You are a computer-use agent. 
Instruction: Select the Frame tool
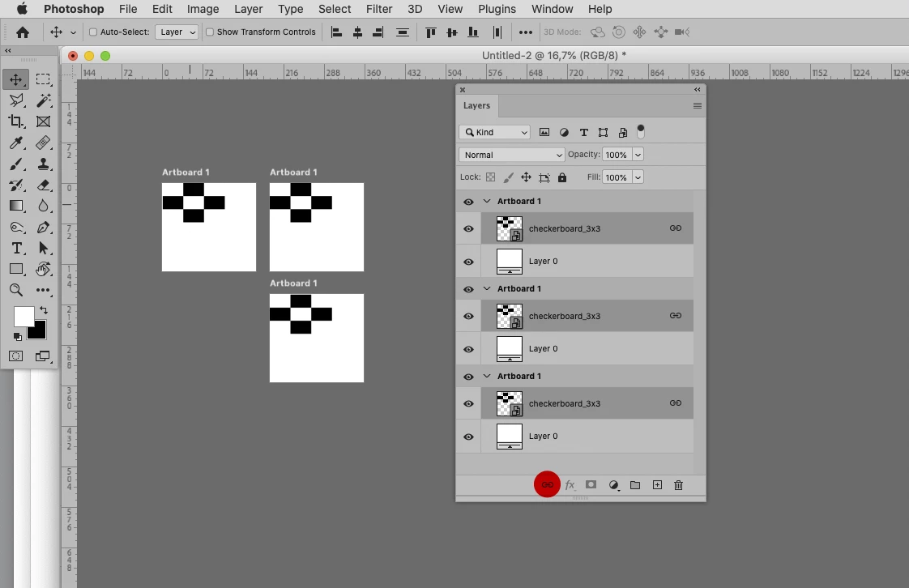pyautogui.click(x=43, y=121)
